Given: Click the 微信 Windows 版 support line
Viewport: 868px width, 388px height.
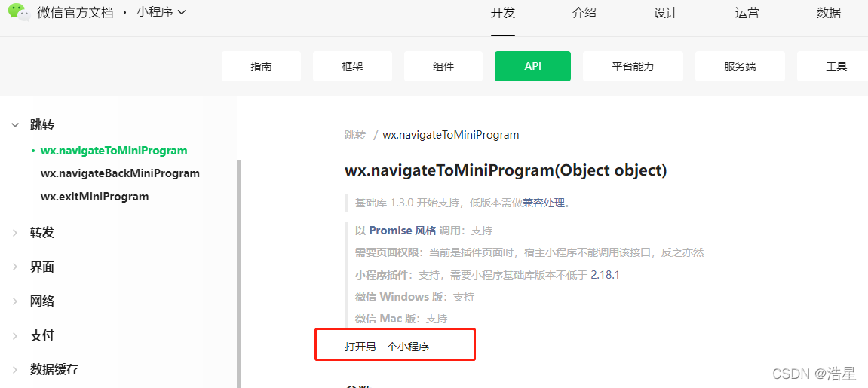Looking at the screenshot, I should (x=415, y=297).
